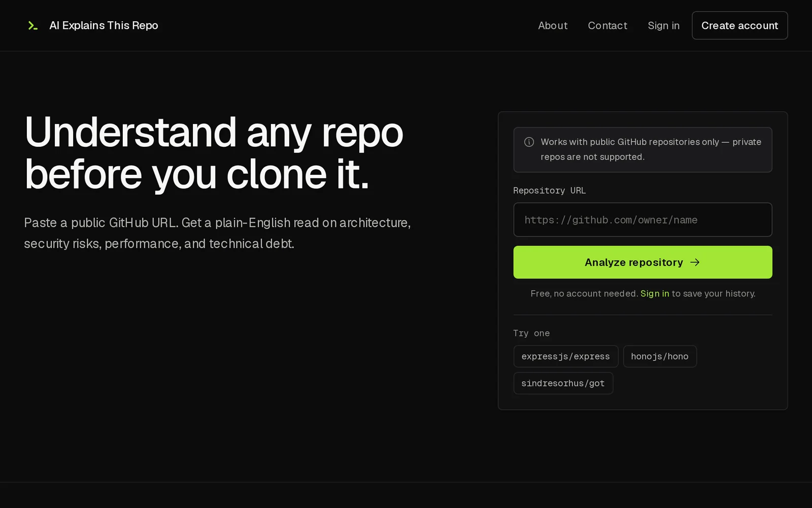812x508 pixels.
Task: Select Sign in from the header
Action: coord(663,25)
